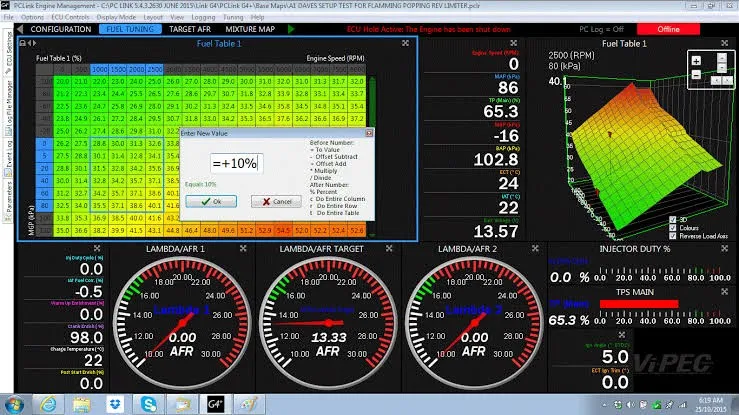Open the Log File Manager side tab
The width and height of the screenshot is (739, 415).
(8, 107)
